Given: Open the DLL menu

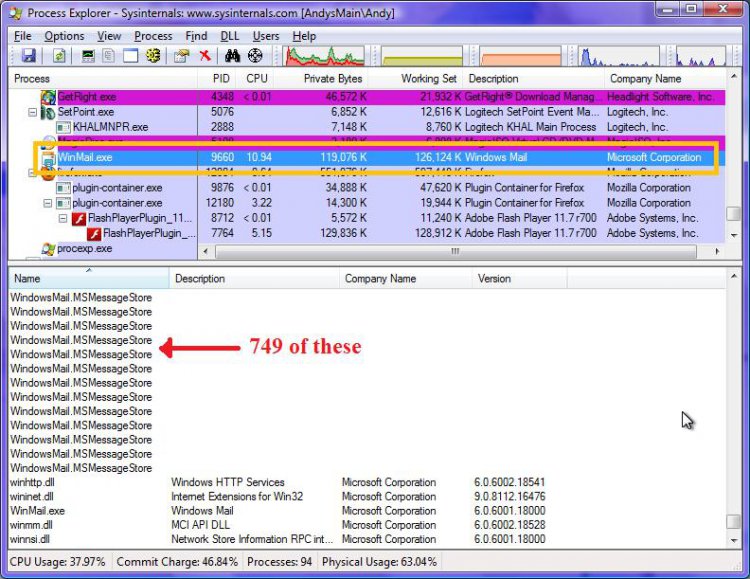Looking at the screenshot, I should (230, 36).
